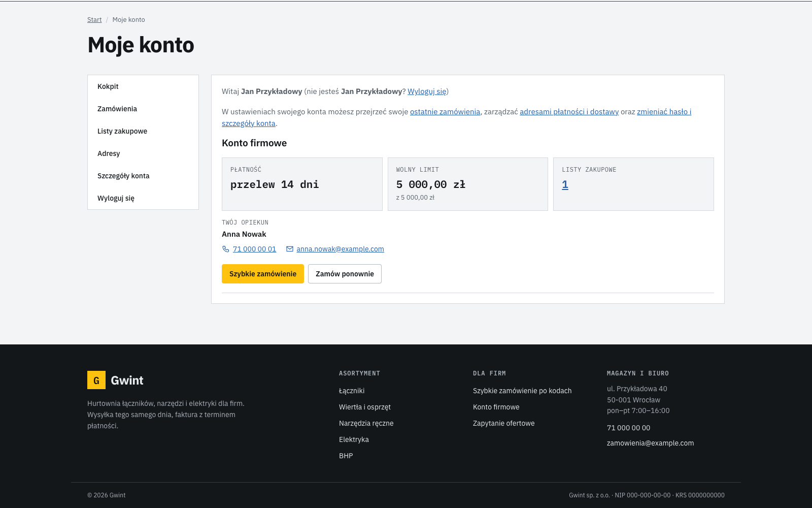Go to Listy zakupowe in sidebar

point(143,131)
